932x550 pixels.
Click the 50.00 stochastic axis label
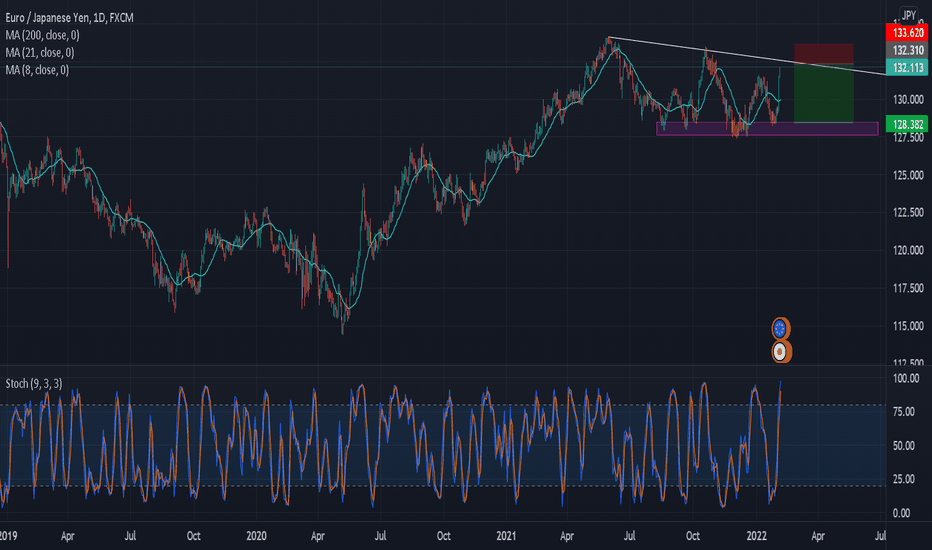(906, 445)
